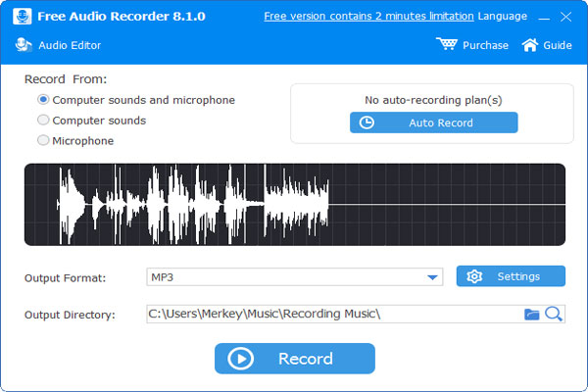588x392 pixels.
Task: Open the MP3 output format combo box
Action: 284,278
